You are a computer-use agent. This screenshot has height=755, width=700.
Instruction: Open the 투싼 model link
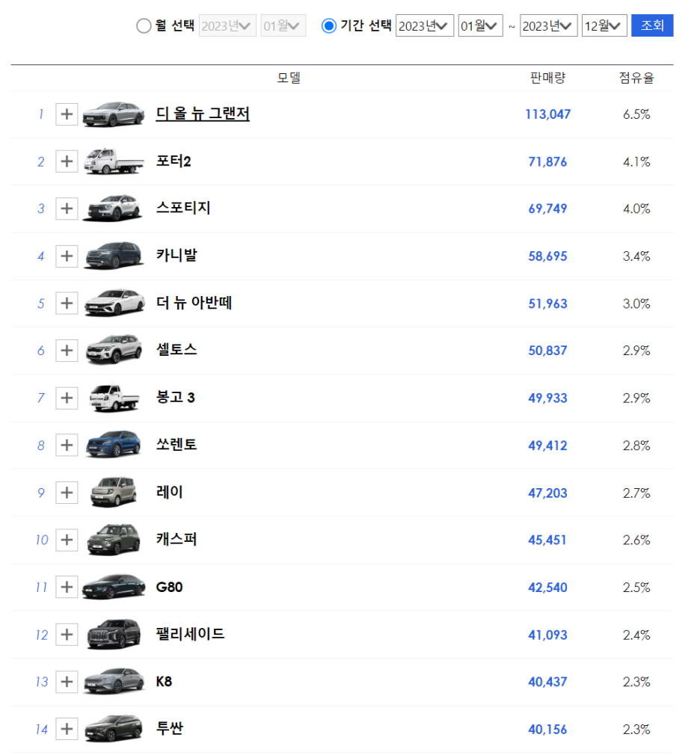click(170, 728)
